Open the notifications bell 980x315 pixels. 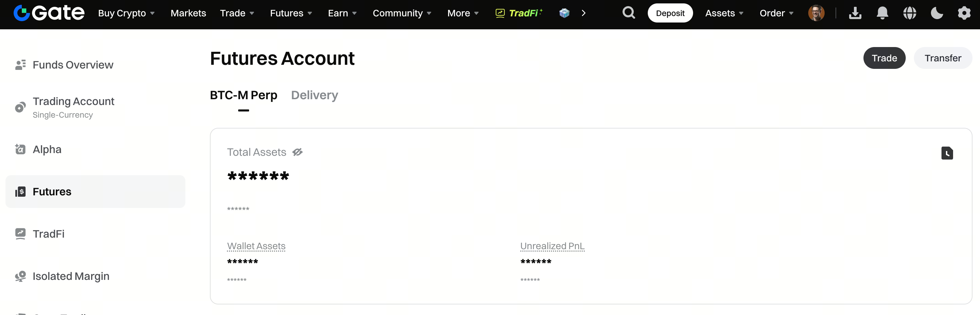882,13
